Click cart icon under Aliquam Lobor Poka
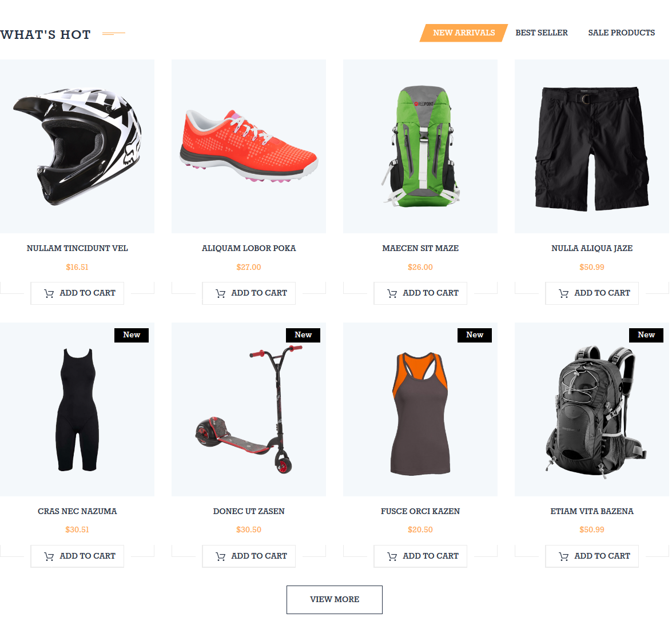The height and width of the screenshot is (641, 672). point(220,293)
